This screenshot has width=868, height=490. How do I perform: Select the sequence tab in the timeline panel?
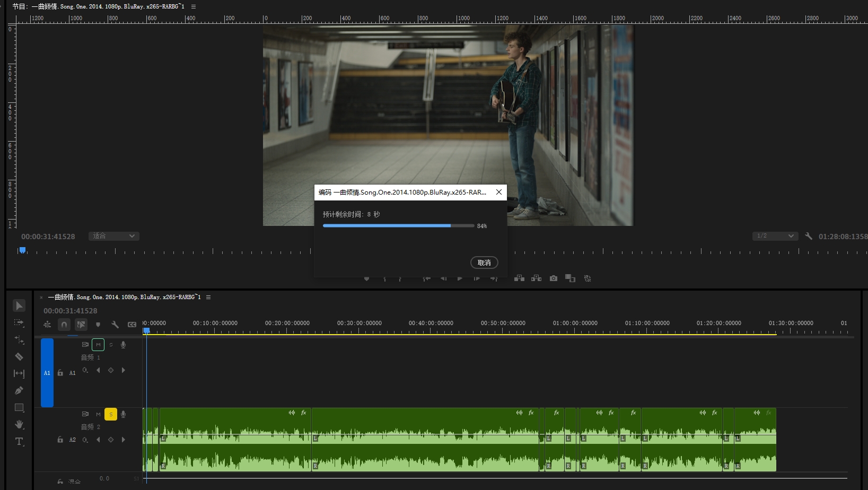[x=124, y=297]
